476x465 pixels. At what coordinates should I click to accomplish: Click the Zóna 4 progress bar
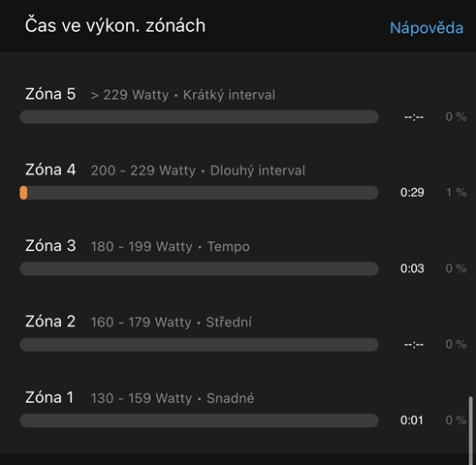[x=199, y=193]
